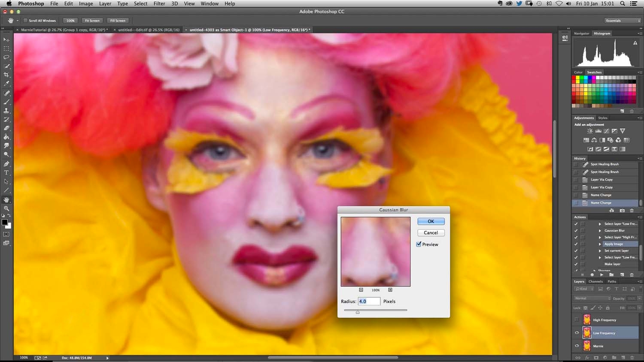This screenshot has width=644, height=362.
Task: Click the Fit Screen button
Action: (92, 21)
